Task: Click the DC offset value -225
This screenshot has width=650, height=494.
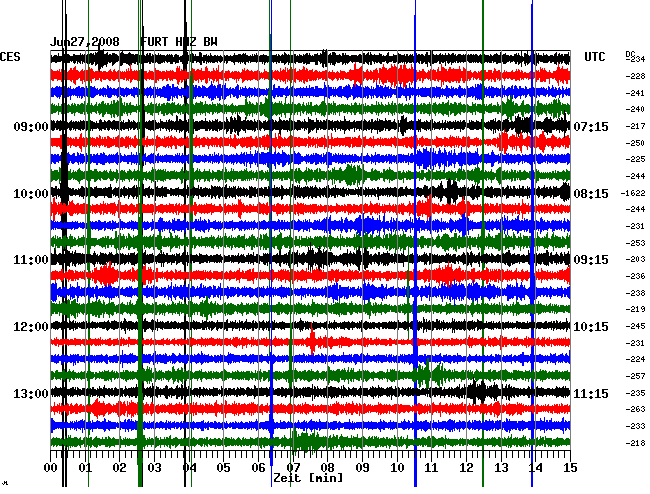Action: pos(635,159)
